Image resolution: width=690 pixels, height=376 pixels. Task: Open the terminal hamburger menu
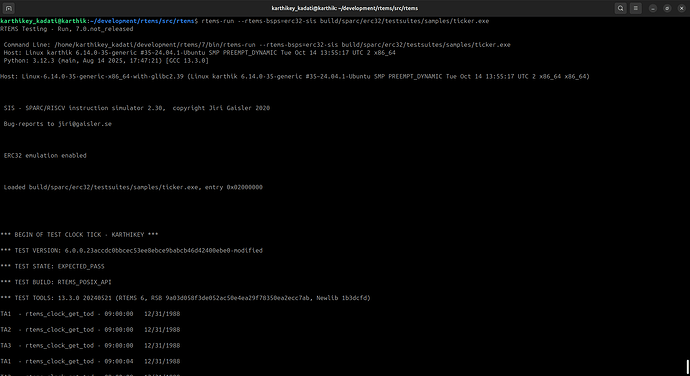[x=635, y=8]
